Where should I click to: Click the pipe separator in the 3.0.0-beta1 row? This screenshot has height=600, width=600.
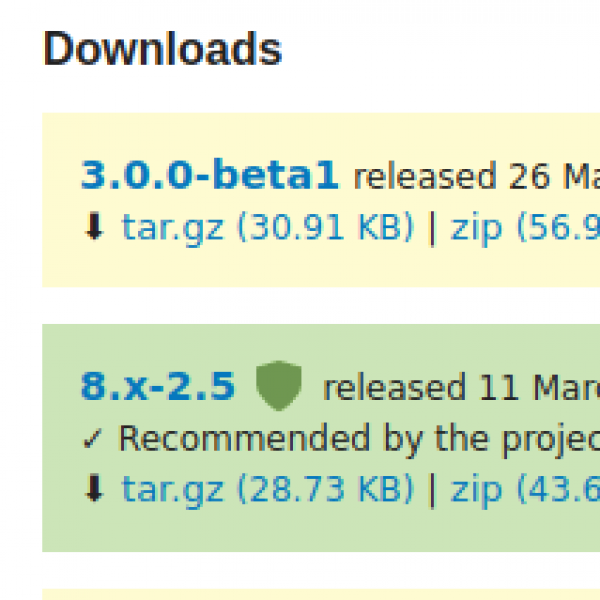coord(432,228)
